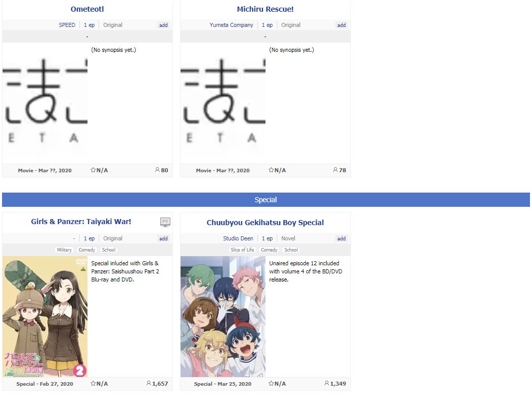Click '1 ep' count on Chuubyou Gekihatsu Boy card

point(268,239)
